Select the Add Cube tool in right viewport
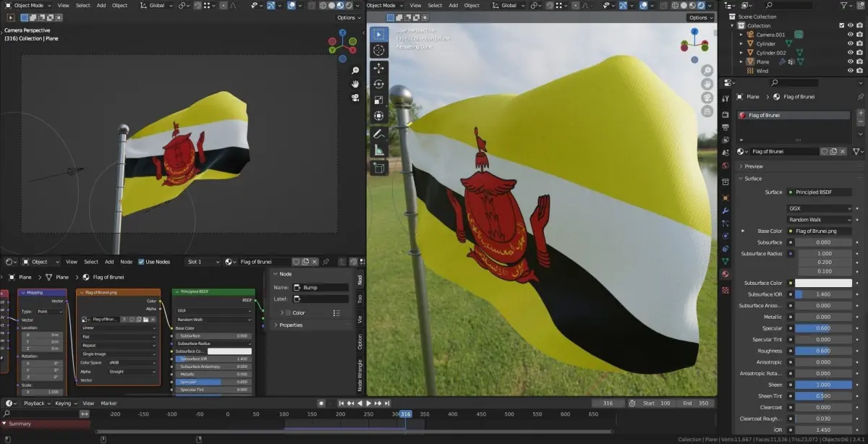 [379, 168]
